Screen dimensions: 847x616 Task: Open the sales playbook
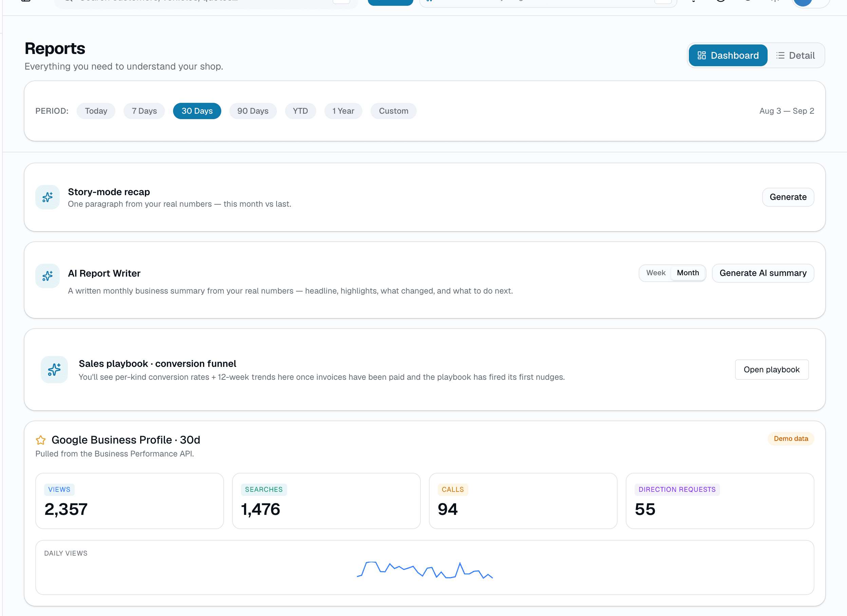(x=772, y=370)
